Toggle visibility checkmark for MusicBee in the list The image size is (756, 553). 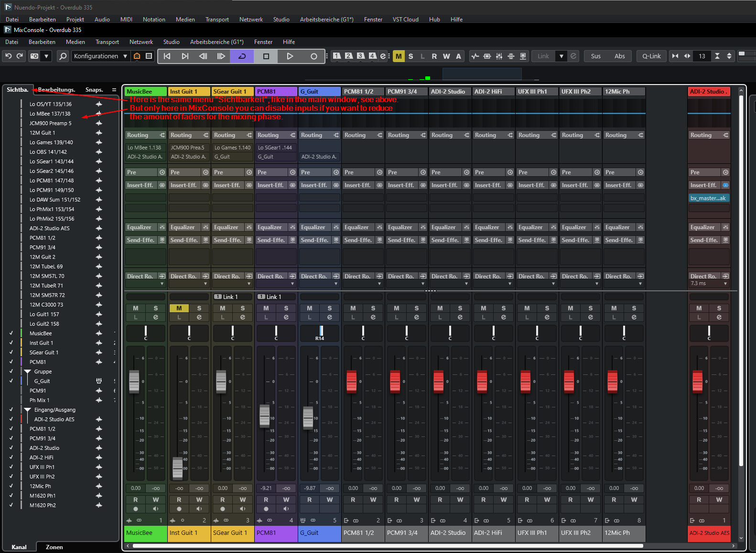pos(11,333)
